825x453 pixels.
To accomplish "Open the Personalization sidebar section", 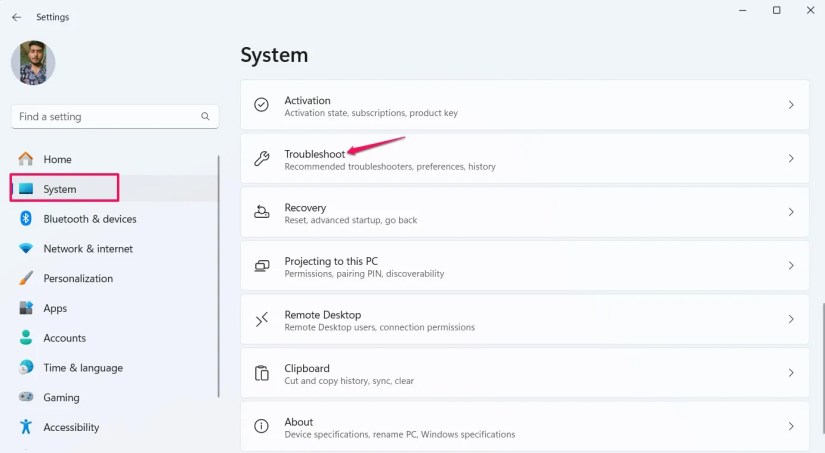I will click(78, 278).
